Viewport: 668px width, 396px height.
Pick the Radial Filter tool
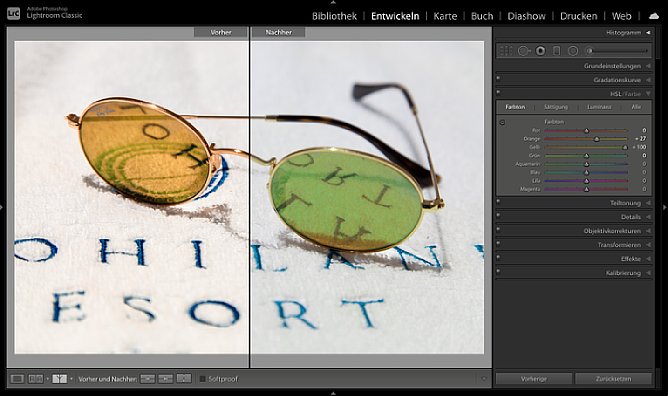click(x=573, y=51)
